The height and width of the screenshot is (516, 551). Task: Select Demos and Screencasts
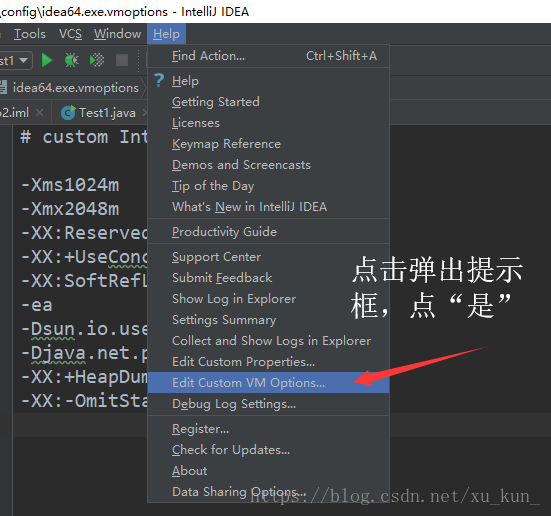[x=268, y=165]
